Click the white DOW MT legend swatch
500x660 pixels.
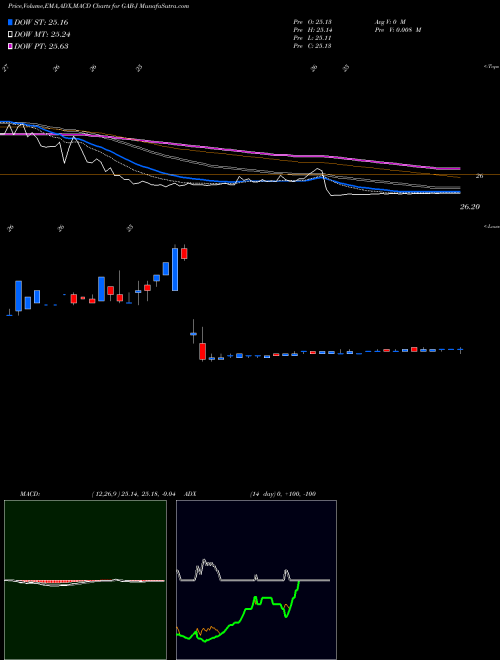point(10,35)
